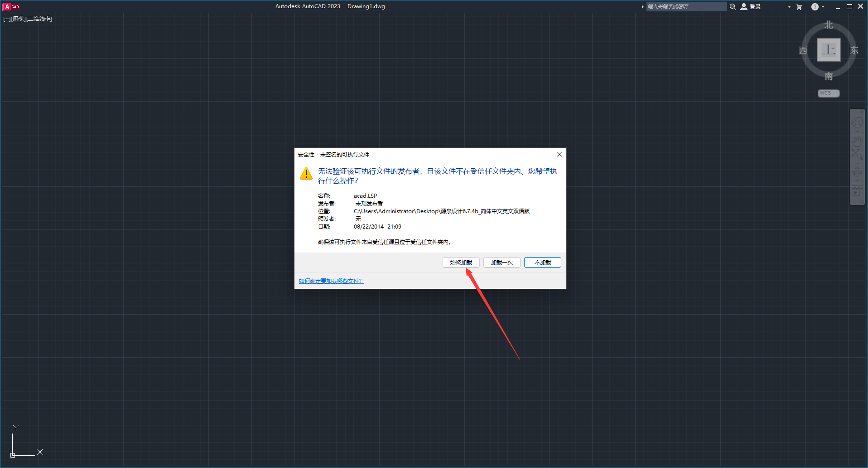The width and height of the screenshot is (868, 468).
Task: Click the search magnifier icon in title bar
Action: 733,7
